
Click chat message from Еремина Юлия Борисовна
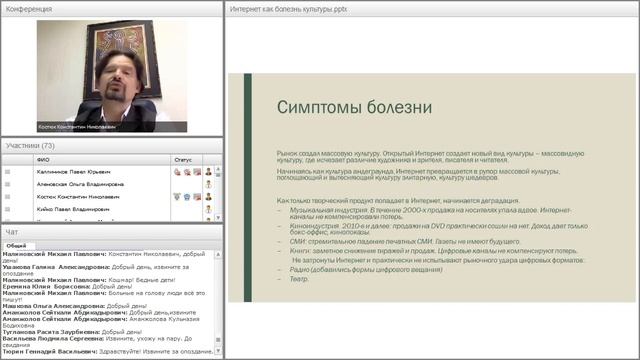point(67,287)
